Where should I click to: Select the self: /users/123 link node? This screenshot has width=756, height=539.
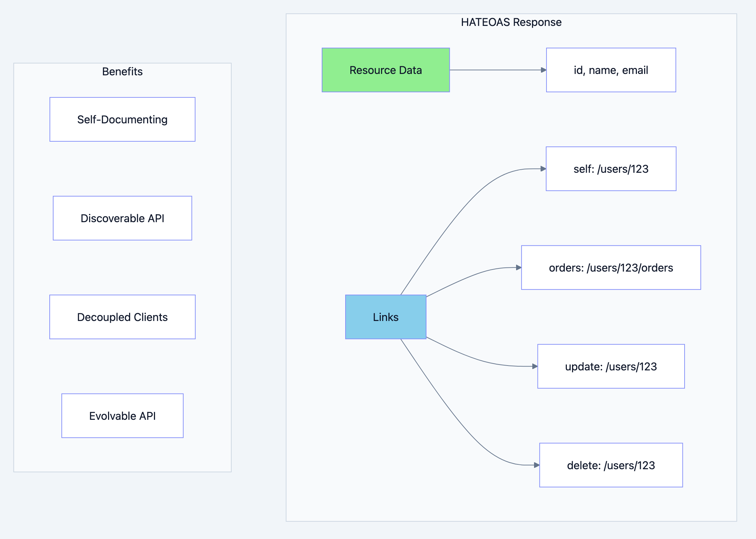click(611, 169)
